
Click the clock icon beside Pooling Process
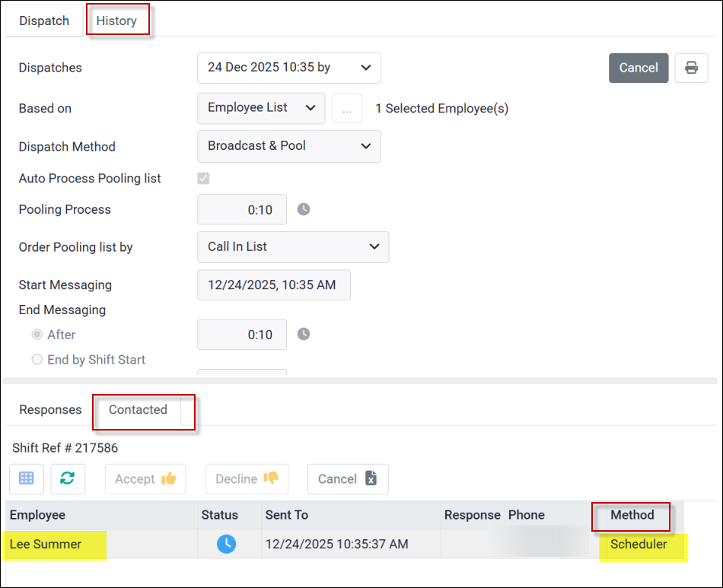point(304,209)
